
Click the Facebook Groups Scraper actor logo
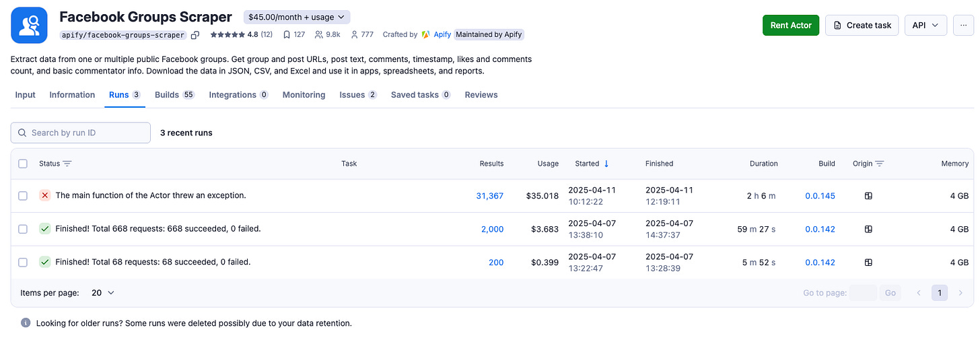[29, 25]
